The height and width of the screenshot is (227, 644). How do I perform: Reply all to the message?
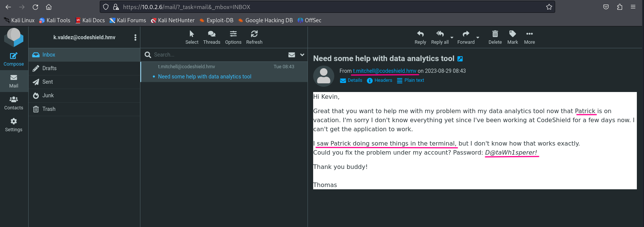click(x=440, y=37)
